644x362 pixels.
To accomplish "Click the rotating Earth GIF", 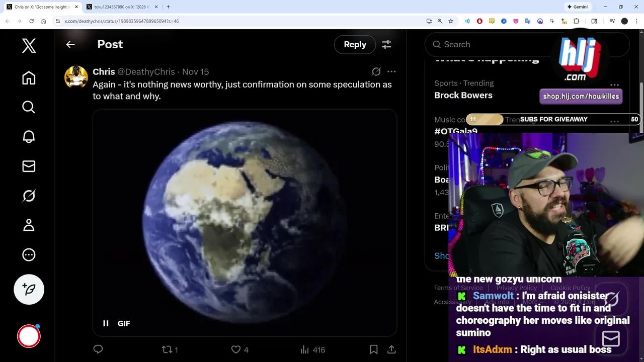I will [x=245, y=223].
